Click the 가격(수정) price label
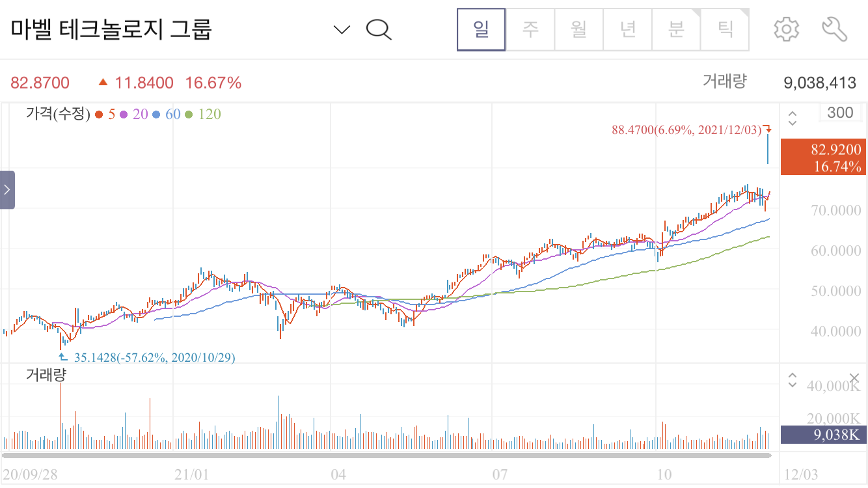This screenshot has height=488, width=868. tap(58, 115)
